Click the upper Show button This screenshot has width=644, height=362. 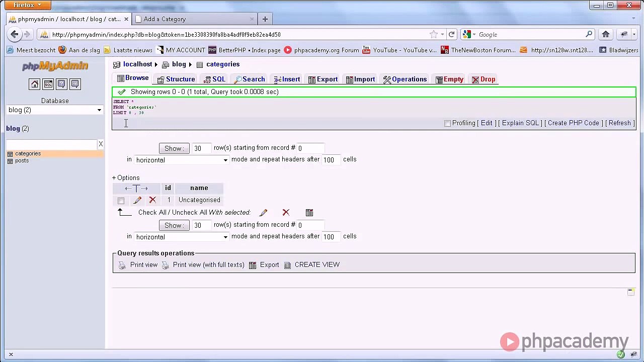pos(173,148)
